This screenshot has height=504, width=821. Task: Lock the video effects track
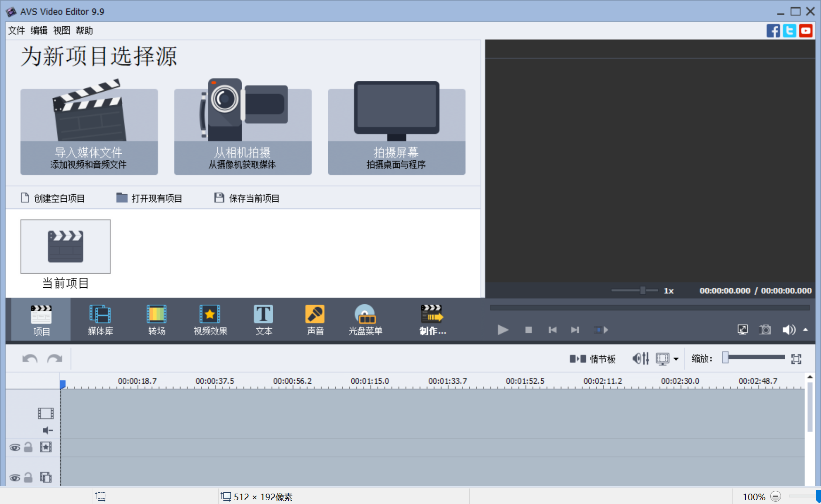28,447
